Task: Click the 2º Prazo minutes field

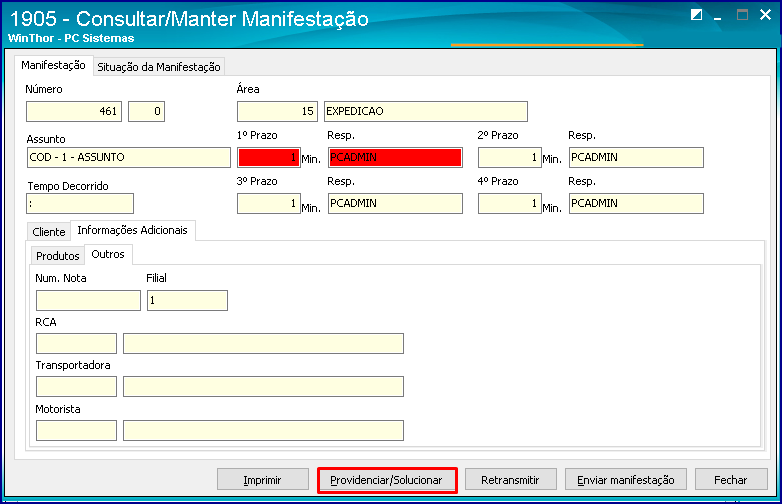Action: pyautogui.click(x=510, y=158)
